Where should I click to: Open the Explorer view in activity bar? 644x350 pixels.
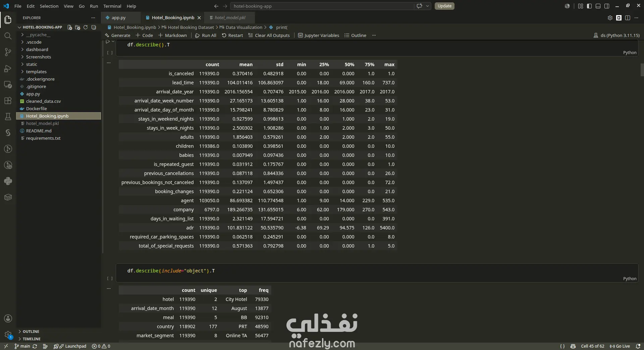pyautogui.click(x=8, y=20)
